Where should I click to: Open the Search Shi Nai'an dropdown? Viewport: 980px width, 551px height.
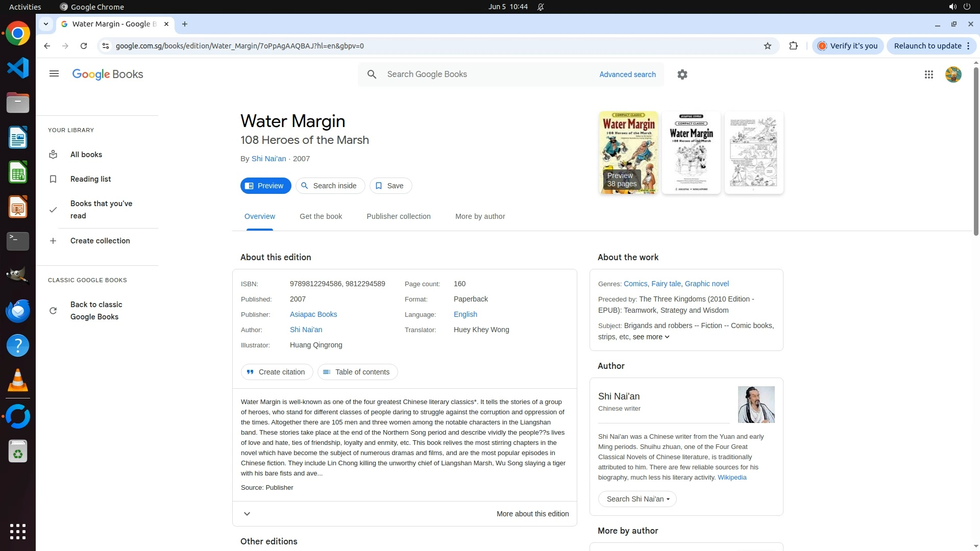click(x=637, y=499)
